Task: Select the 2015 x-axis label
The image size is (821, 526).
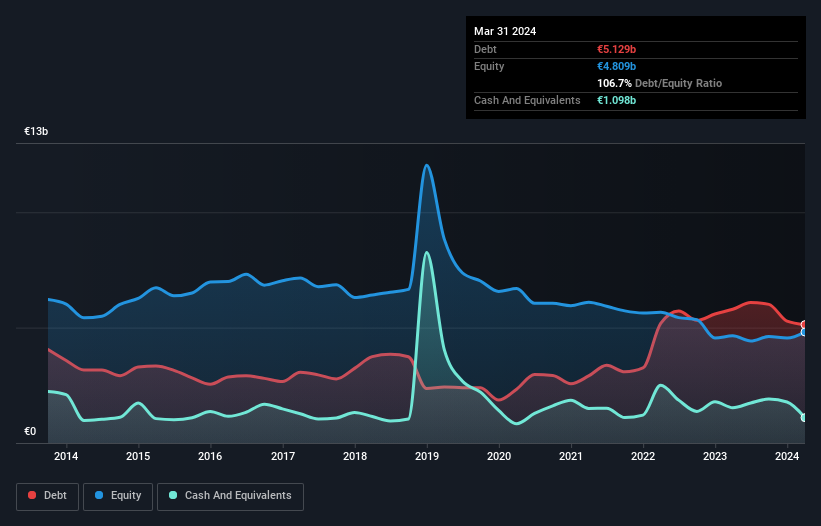Action: (x=138, y=456)
